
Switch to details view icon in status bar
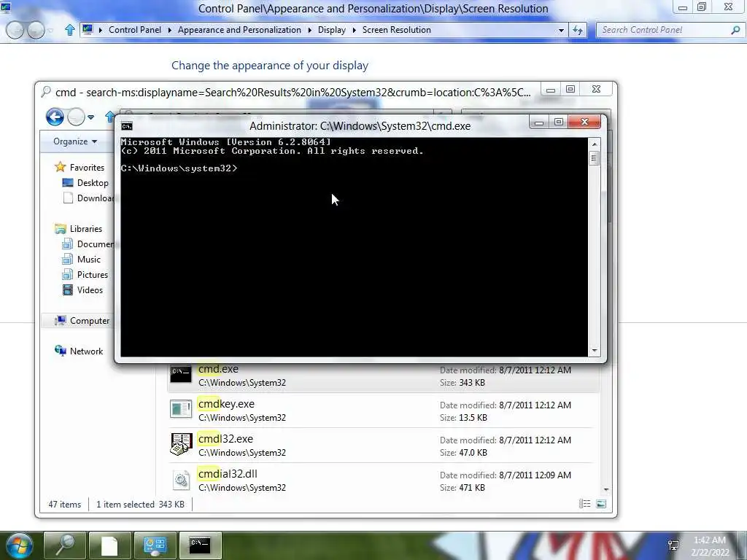[x=584, y=504]
